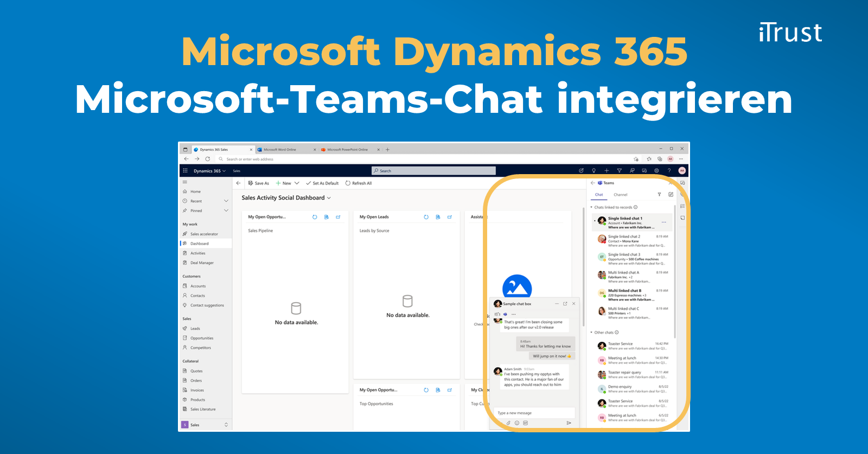This screenshot has width=868, height=454.
Task: Click the New command button
Action: coord(284,183)
